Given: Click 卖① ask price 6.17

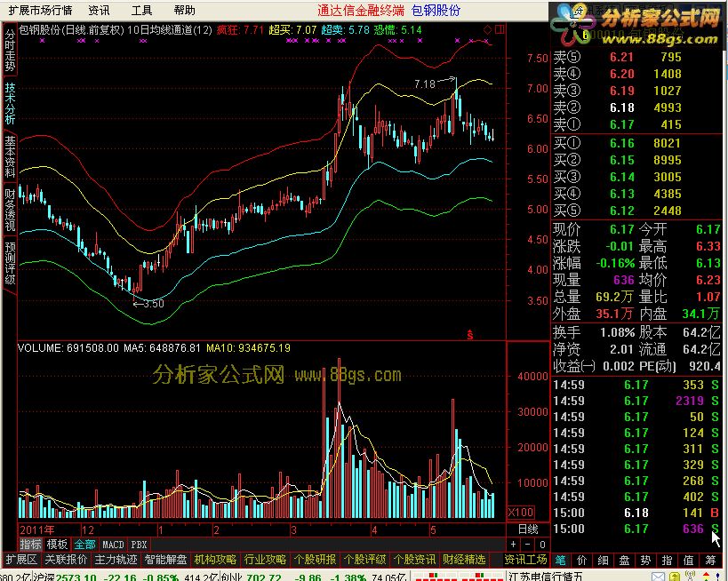Looking at the screenshot, I should point(621,124).
